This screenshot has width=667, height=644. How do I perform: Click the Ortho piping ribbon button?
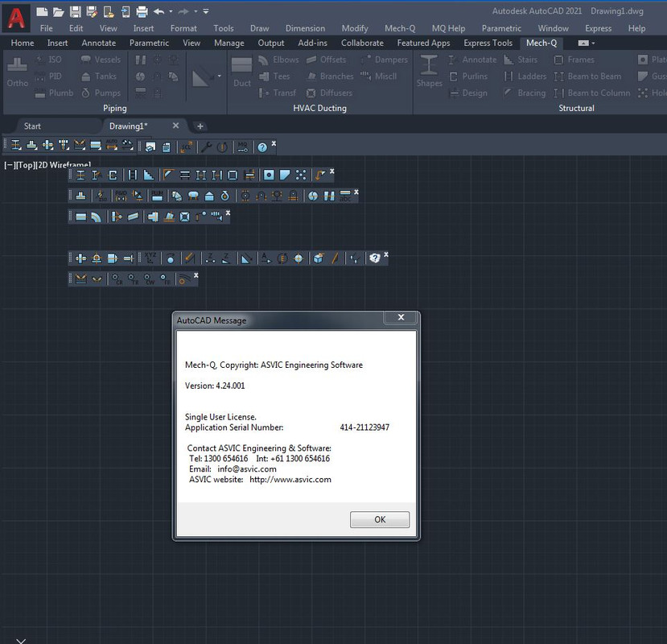coord(18,72)
